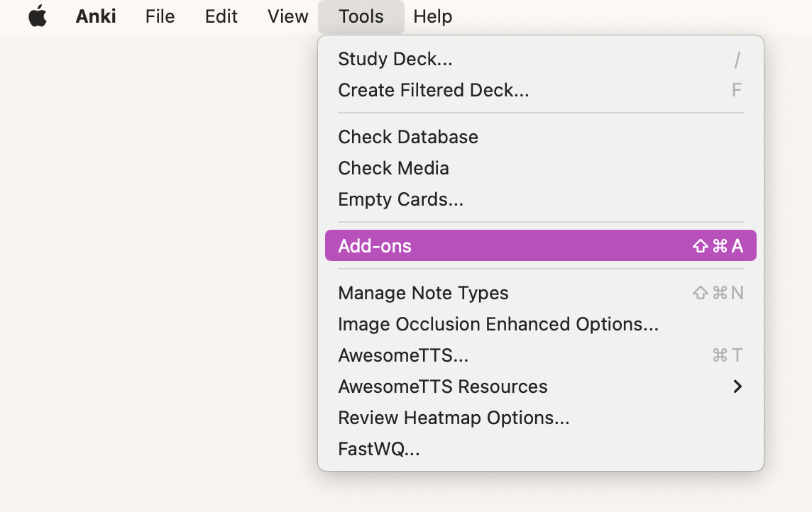Open the Apple menu icon
This screenshot has width=812, height=512.
coord(38,16)
